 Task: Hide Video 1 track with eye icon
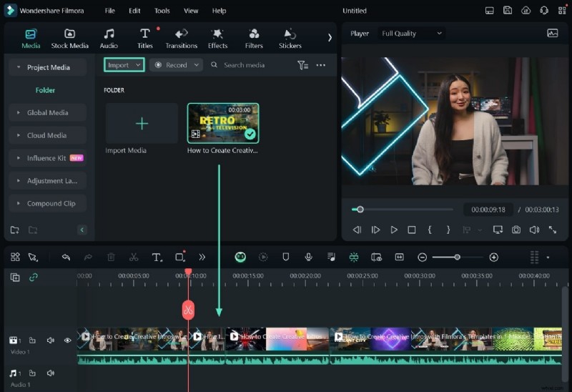[x=67, y=340]
